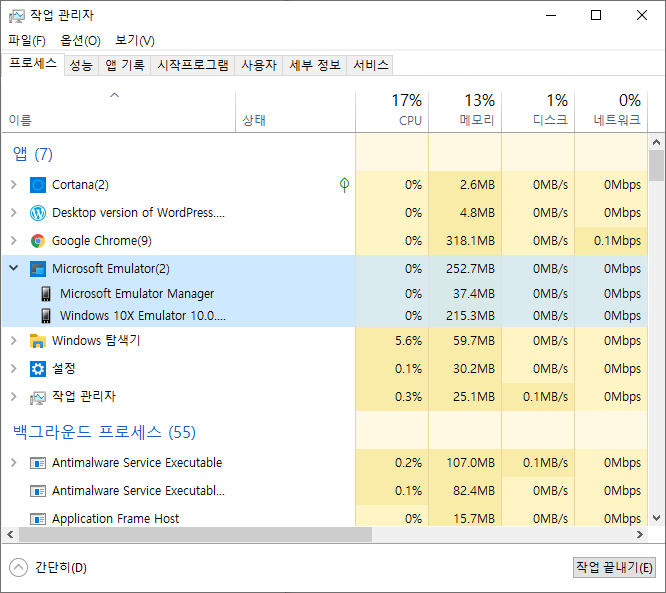Screen dimensions: 666x593
Task: Expand the Google Chrome(9) process group
Action: pos(14,241)
